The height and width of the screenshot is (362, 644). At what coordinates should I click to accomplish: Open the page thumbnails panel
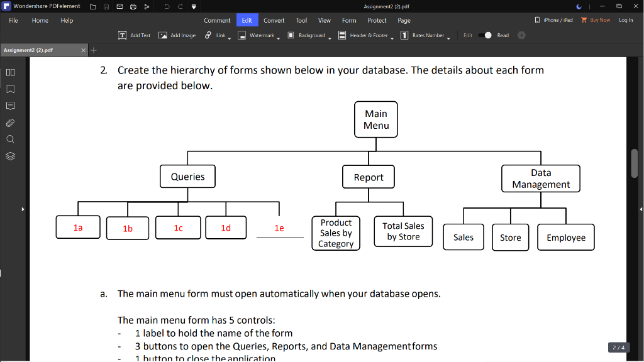coord(10,72)
